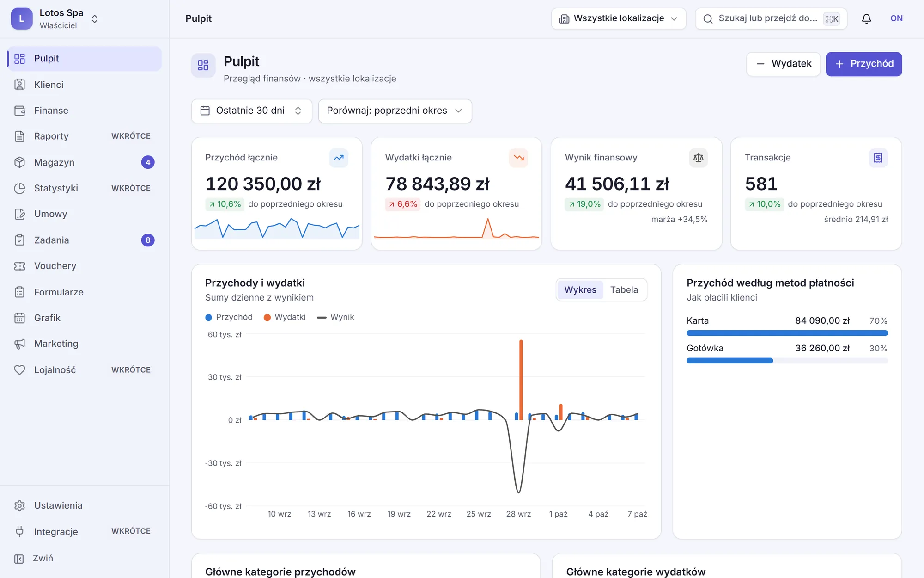
Task: Switch view to Wykres
Action: coord(580,290)
